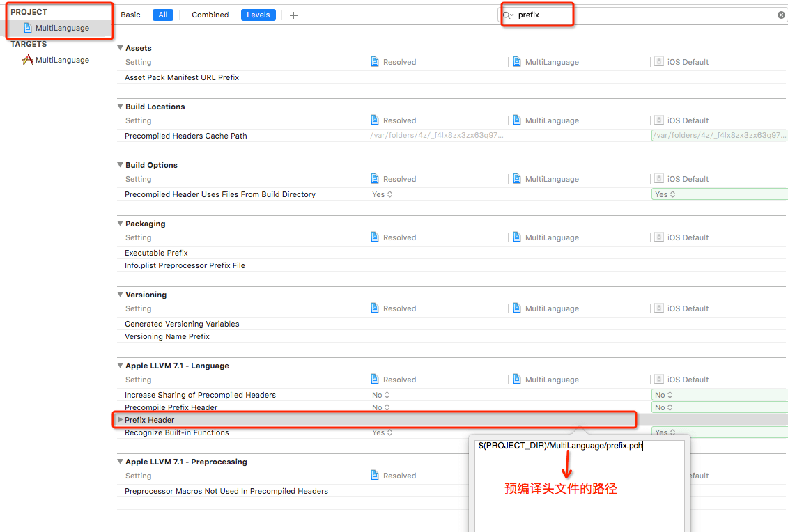The image size is (788, 532).
Task: Toggle the All settings filter
Action: pos(162,15)
